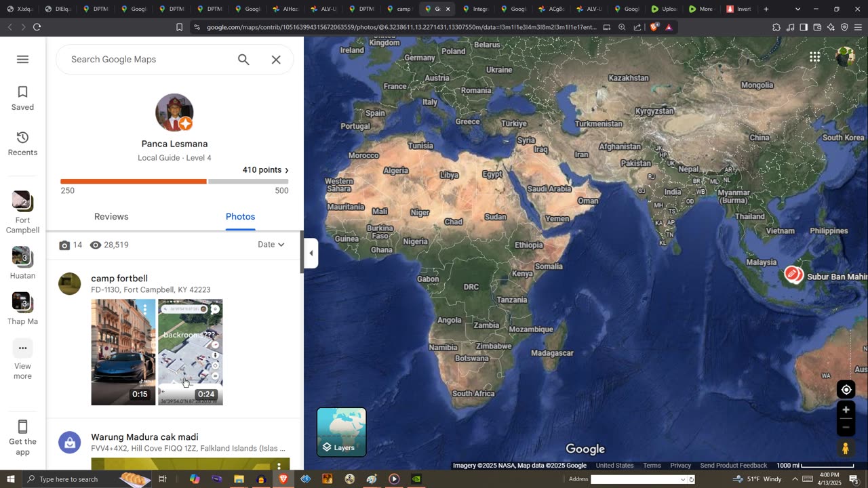This screenshot has width=868, height=488.
Task: Show your location on the map
Action: [846, 390]
